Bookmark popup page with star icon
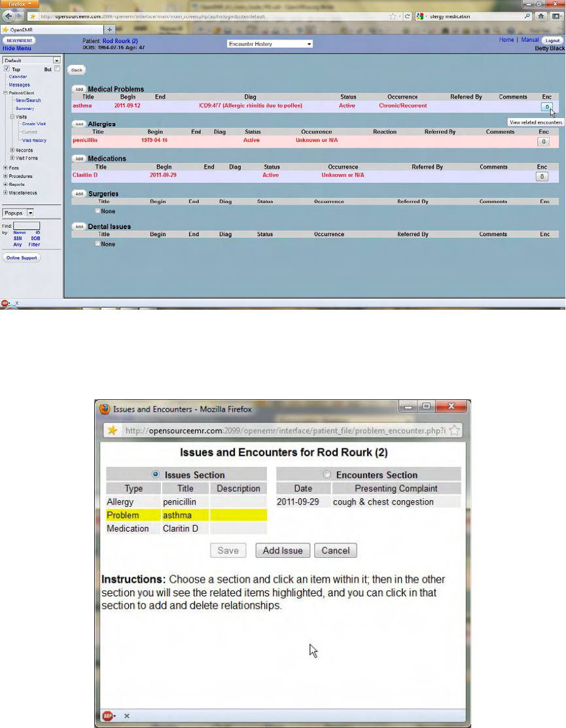 (455, 430)
